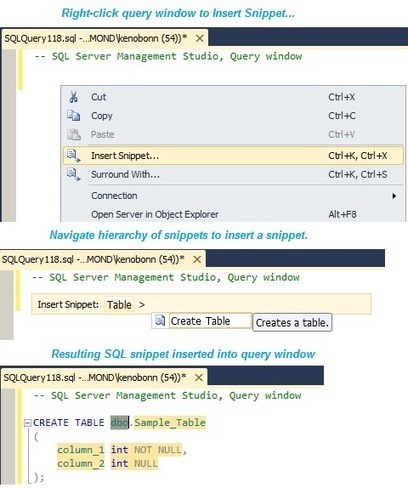Click the Ctrl+K, Ctrl+X shortcut text

(x=358, y=156)
